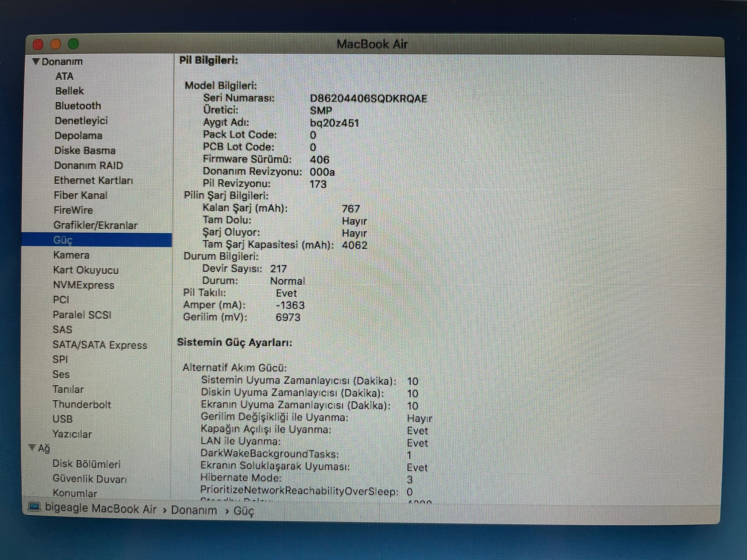Viewport: 747px width, 560px height.
Task: Select Bluetooth in the sidebar
Action: [x=78, y=106]
